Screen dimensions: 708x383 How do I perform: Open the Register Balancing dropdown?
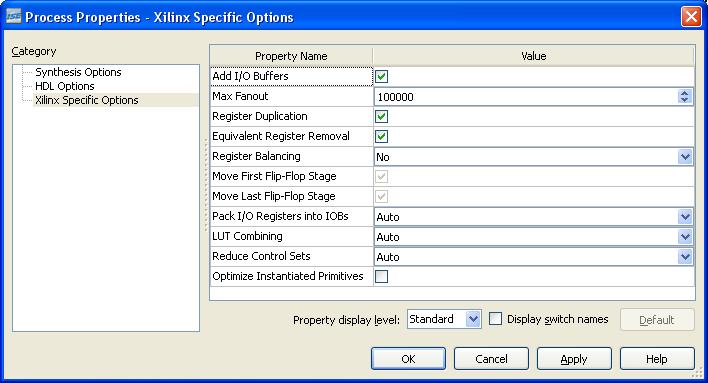pyautogui.click(x=685, y=157)
